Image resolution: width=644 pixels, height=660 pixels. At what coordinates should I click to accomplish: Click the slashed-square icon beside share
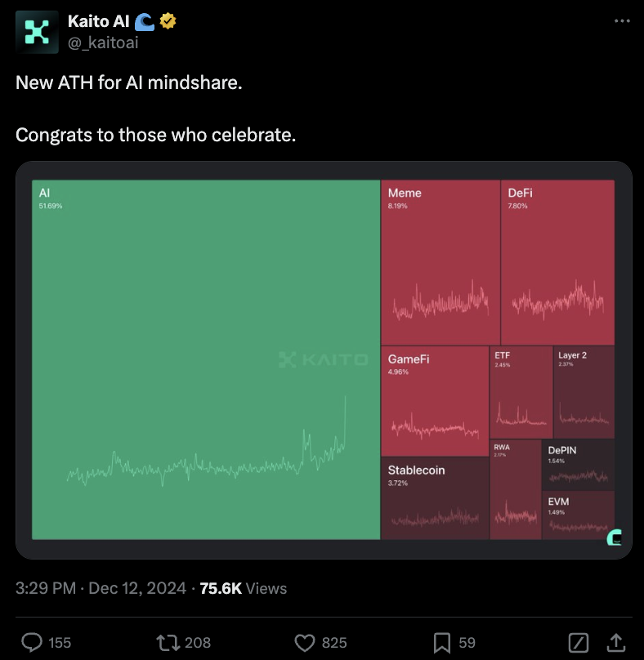[579, 643]
